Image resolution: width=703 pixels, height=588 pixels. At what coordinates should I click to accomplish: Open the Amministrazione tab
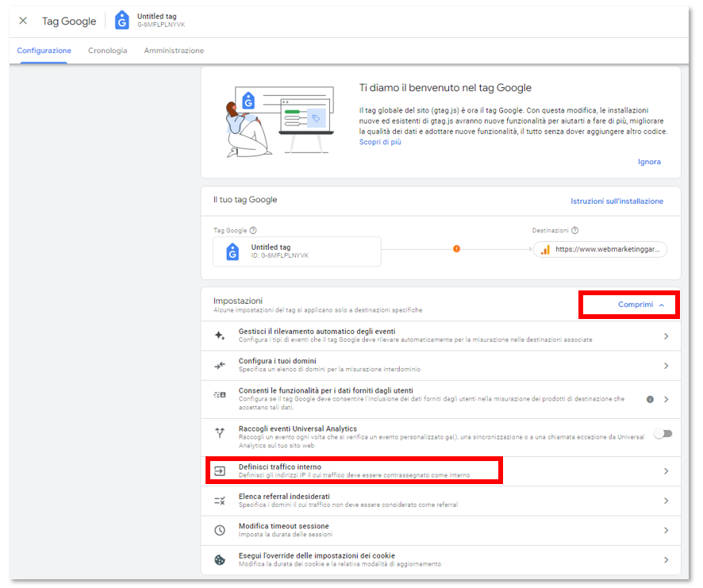point(174,51)
